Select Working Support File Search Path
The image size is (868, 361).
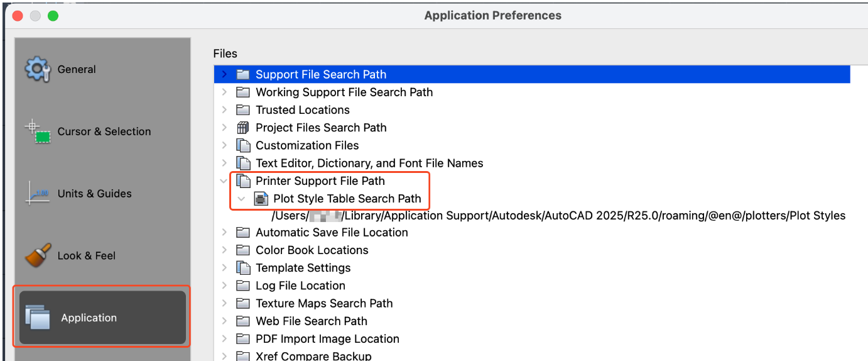pyautogui.click(x=344, y=92)
